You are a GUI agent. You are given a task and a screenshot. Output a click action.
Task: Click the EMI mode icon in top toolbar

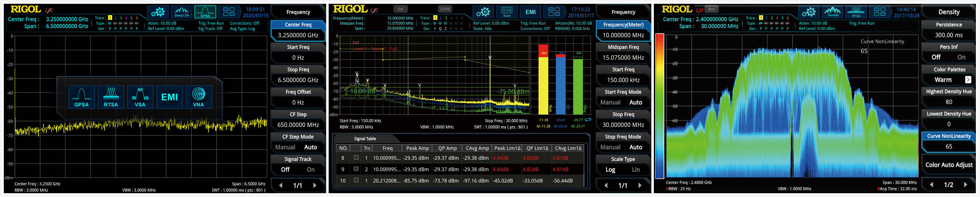point(530,12)
